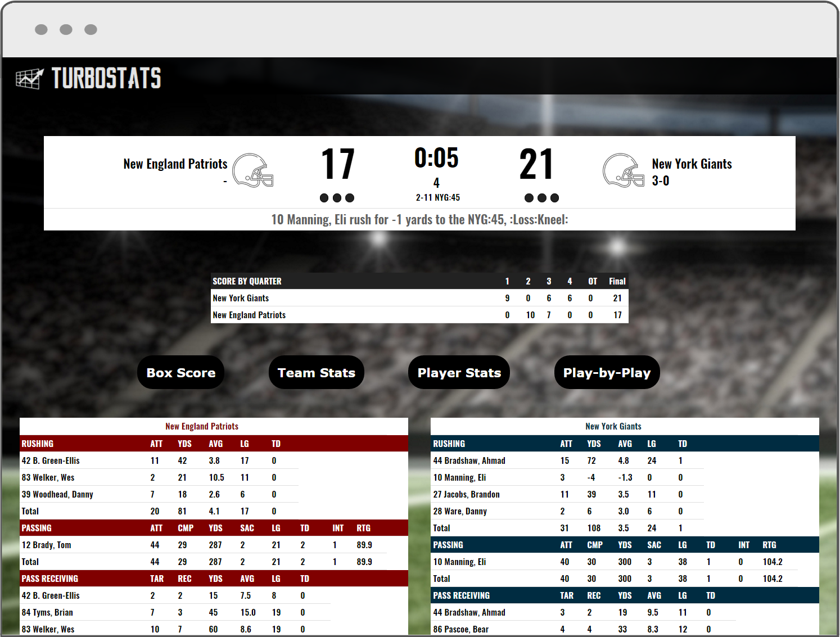Select 44 Bradshaw, Ahmad receiving row

(x=583, y=612)
